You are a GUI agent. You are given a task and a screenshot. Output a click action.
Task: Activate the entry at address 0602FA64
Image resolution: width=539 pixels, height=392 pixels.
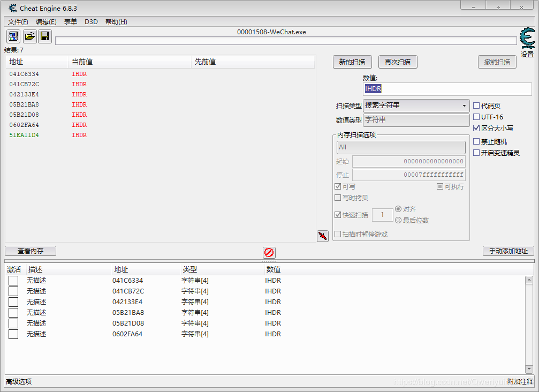click(x=13, y=334)
